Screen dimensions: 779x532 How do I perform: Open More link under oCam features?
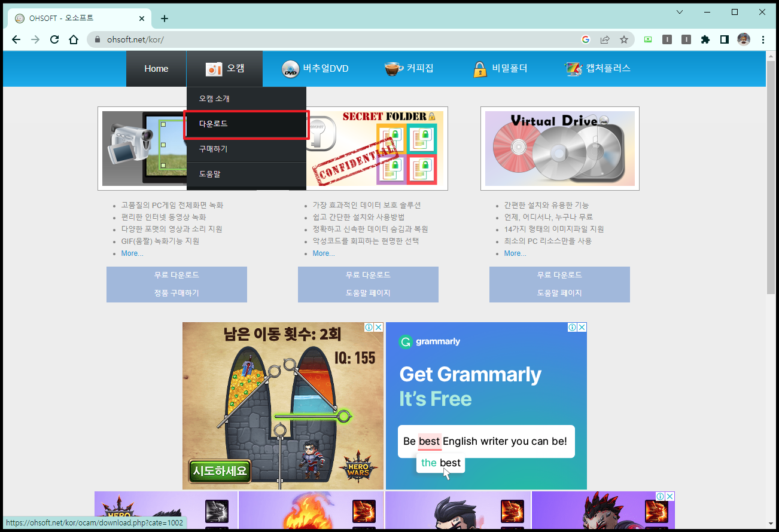pyautogui.click(x=132, y=253)
